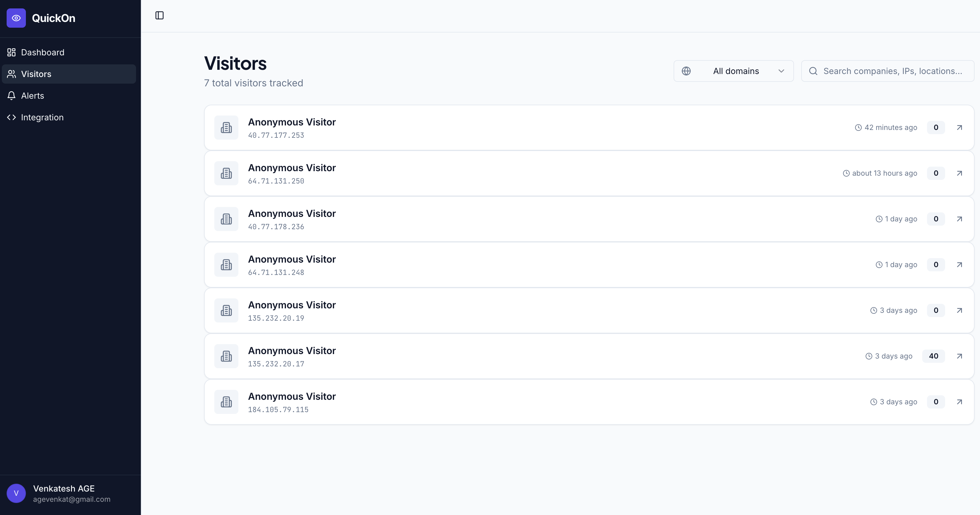Open details arrow for visitor 135.232.20.17
980x515 pixels.
[960, 356]
